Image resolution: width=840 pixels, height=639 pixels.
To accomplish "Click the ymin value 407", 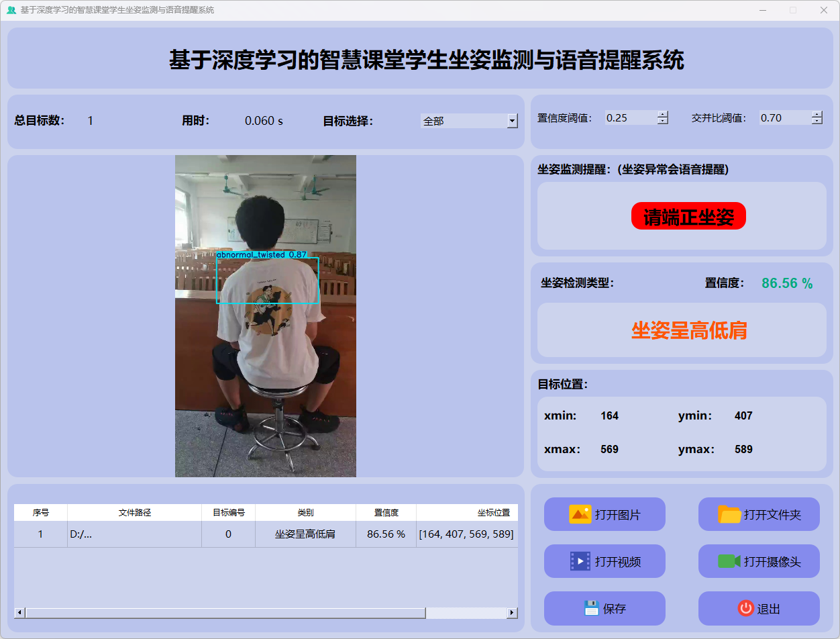I will tap(743, 416).
